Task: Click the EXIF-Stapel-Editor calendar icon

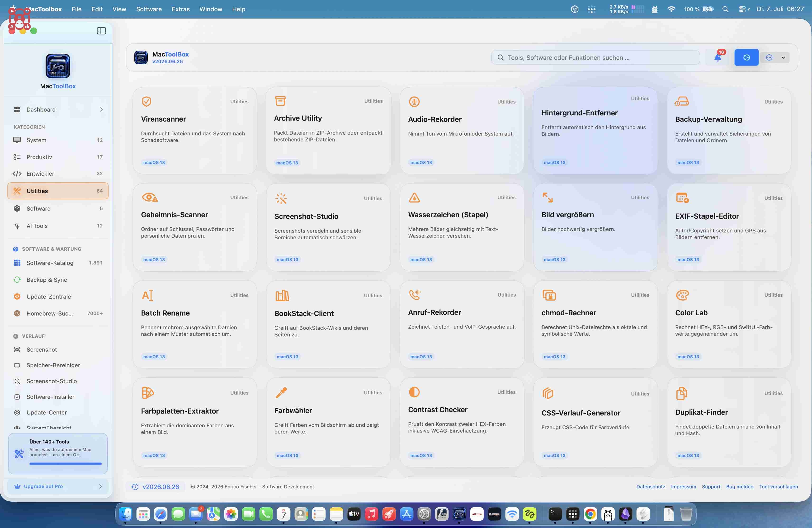Action: tap(682, 198)
